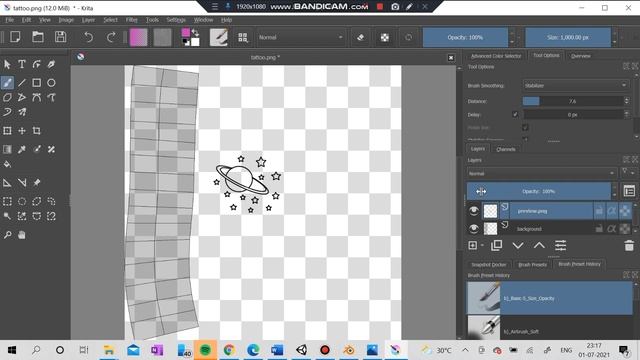Open the Layer menu
Screen dimensions: 640x360
pyautogui.click(x=88, y=20)
